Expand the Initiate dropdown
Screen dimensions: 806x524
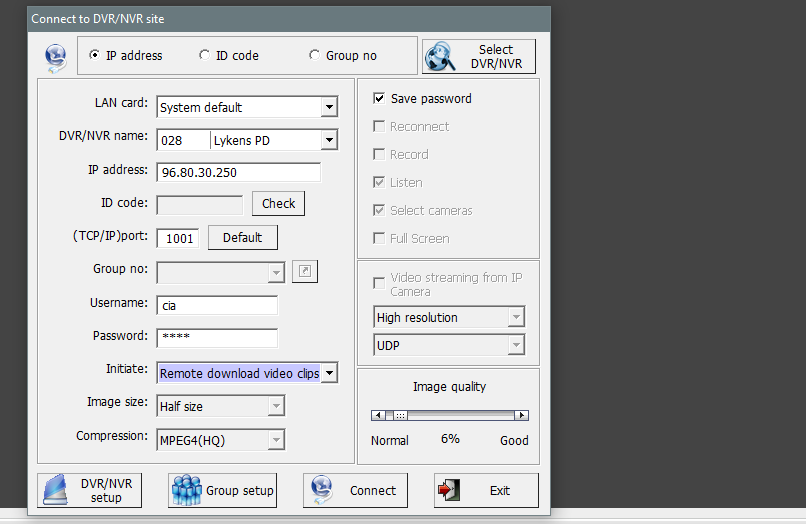329,373
